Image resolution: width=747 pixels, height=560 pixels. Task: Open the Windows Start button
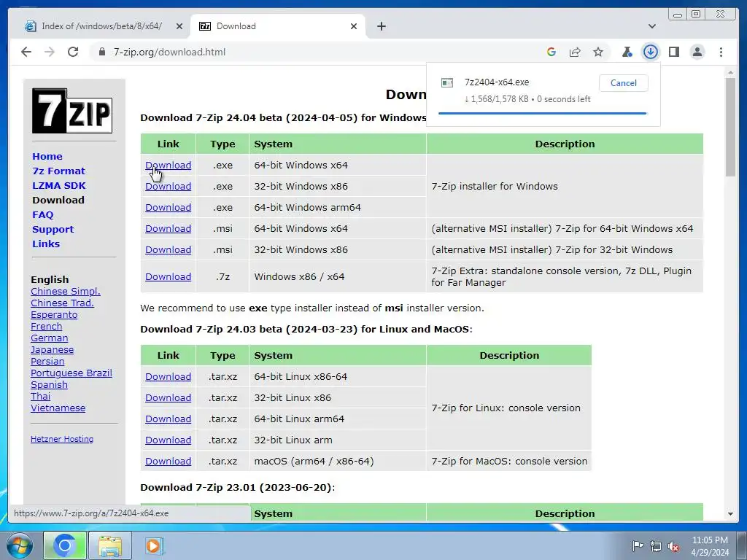coord(20,545)
